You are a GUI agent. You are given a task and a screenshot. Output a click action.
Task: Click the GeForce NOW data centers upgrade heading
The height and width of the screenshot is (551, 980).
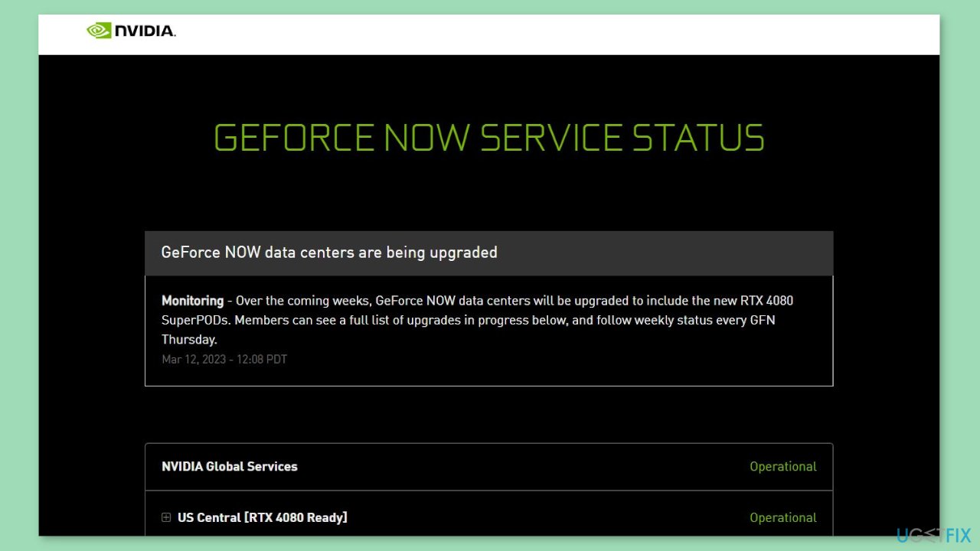coord(329,253)
